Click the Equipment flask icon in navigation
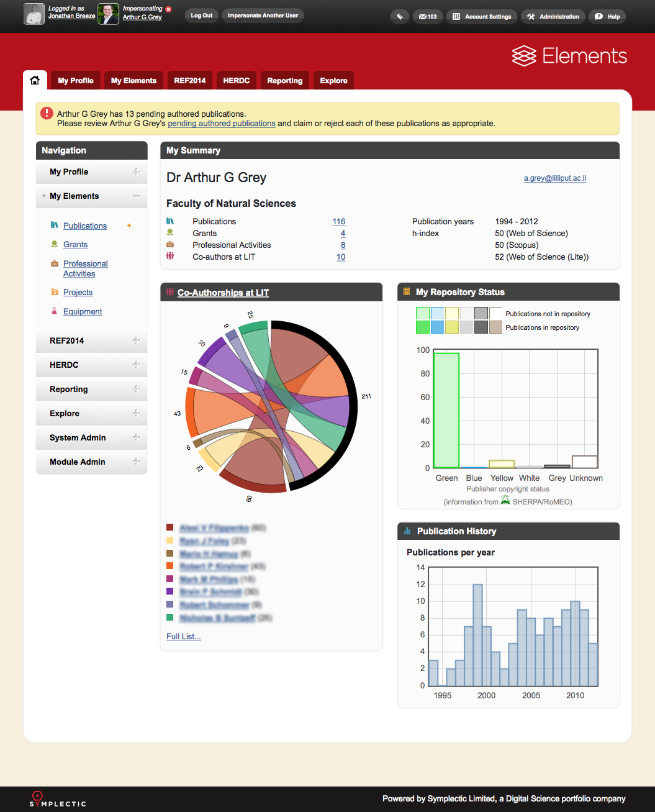The height and width of the screenshot is (812, 655). tap(55, 311)
